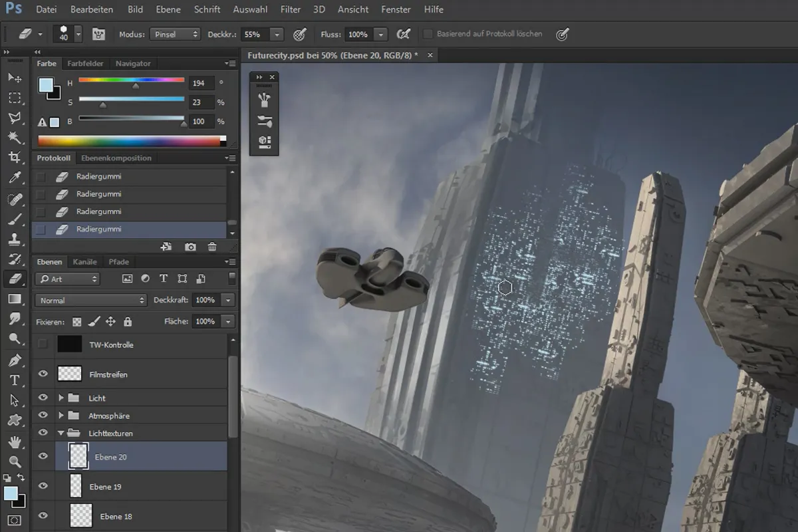Switch to the Ebenenkomposition tab
Screen dimensions: 798x532
[116, 158]
